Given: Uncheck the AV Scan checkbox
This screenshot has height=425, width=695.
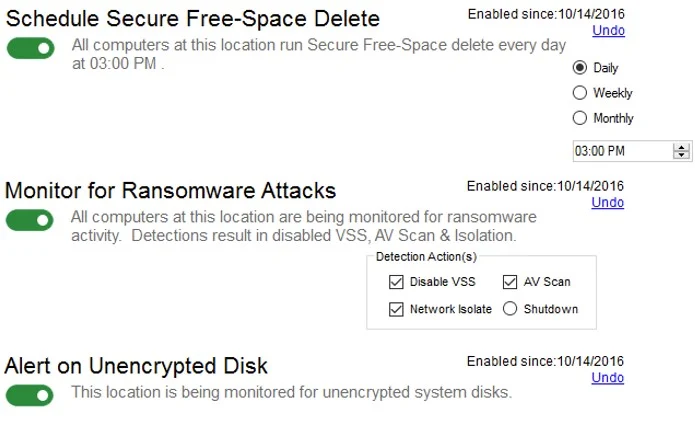Looking at the screenshot, I should coord(510,282).
